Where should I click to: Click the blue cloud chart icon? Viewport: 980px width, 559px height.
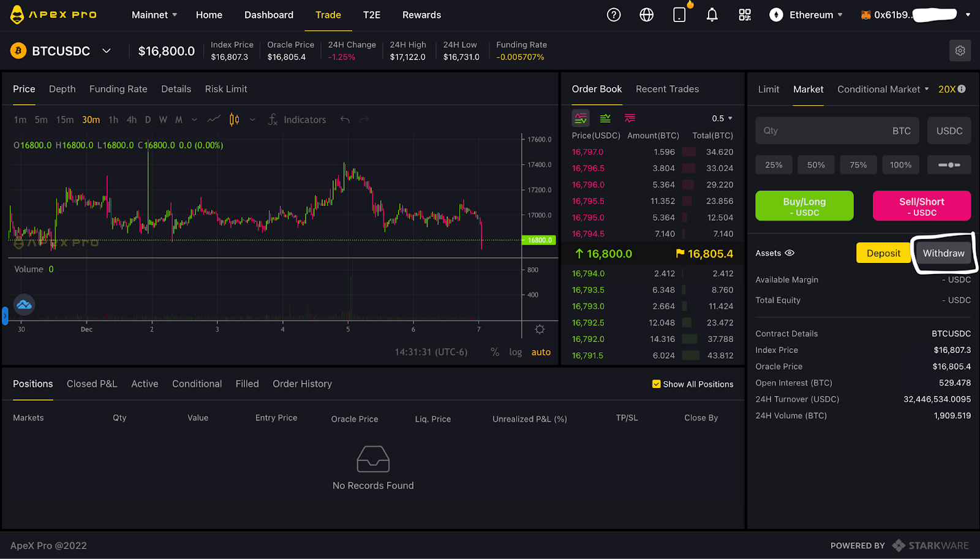(x=24, y=305)
